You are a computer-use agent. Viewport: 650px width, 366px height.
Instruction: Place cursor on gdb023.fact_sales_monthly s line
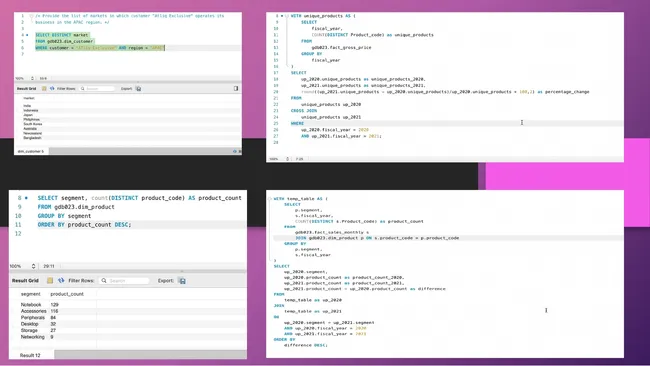coord(332,233)
